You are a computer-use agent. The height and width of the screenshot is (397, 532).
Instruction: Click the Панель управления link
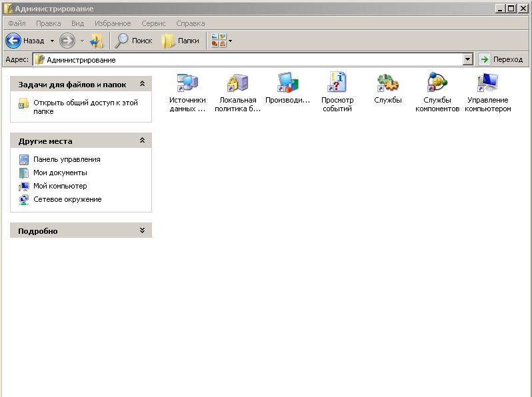click(x=67, y=159)
